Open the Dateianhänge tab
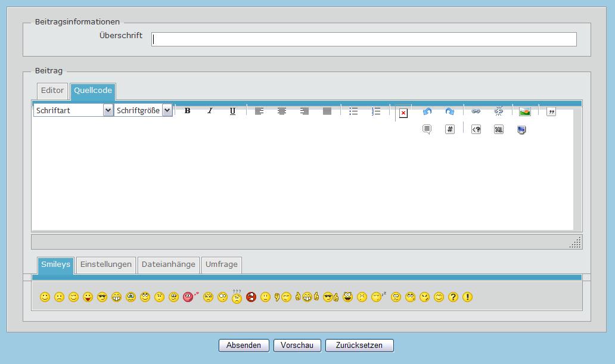The height and width of the screenshot is (364, 615). pos(169,265)
